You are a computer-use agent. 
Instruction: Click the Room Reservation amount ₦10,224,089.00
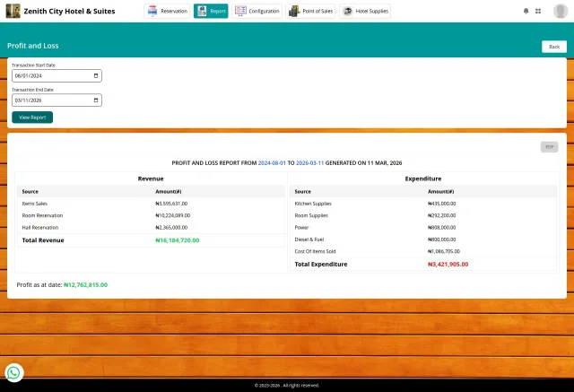coord(173,215)
